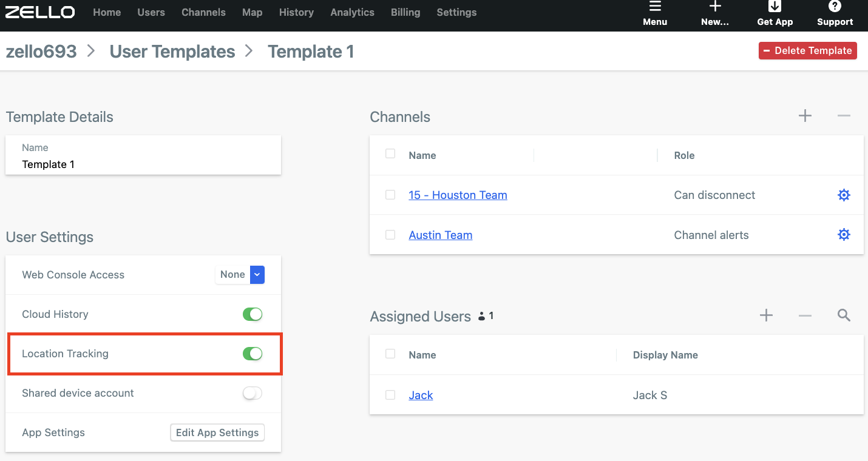Open the Billing menu

pyautogui.click(x=405, y=12)
